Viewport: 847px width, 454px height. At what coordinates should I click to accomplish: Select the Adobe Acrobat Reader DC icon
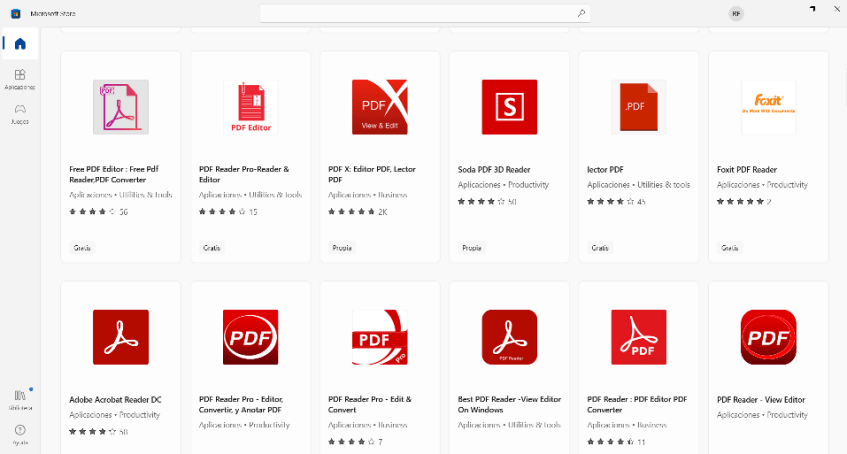coord(120,337)
